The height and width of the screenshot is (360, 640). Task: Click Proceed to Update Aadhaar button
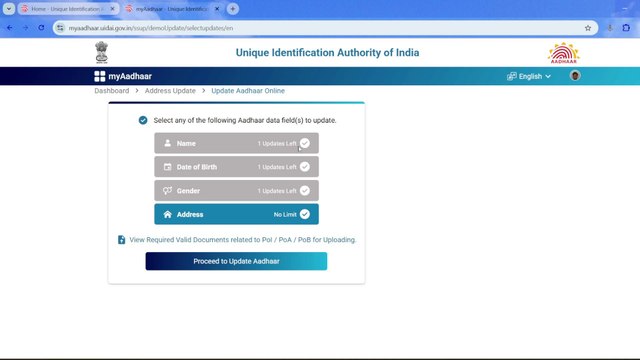pos(236,261)
